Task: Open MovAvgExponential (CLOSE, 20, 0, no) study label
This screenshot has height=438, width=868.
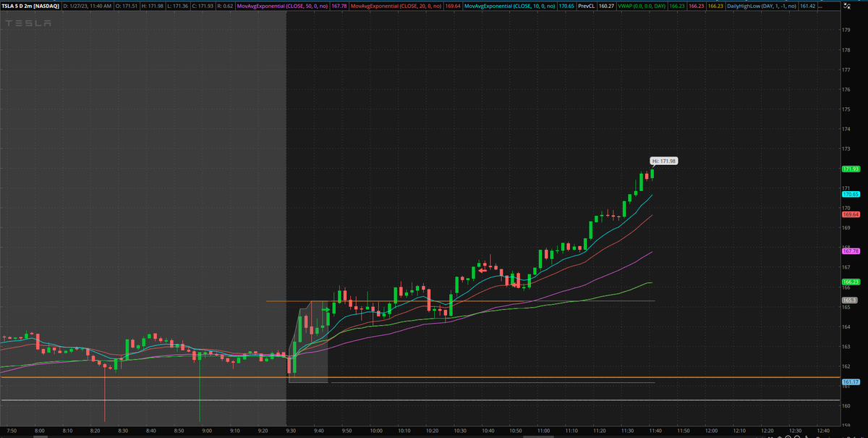Action: click(x=396, y=6)
